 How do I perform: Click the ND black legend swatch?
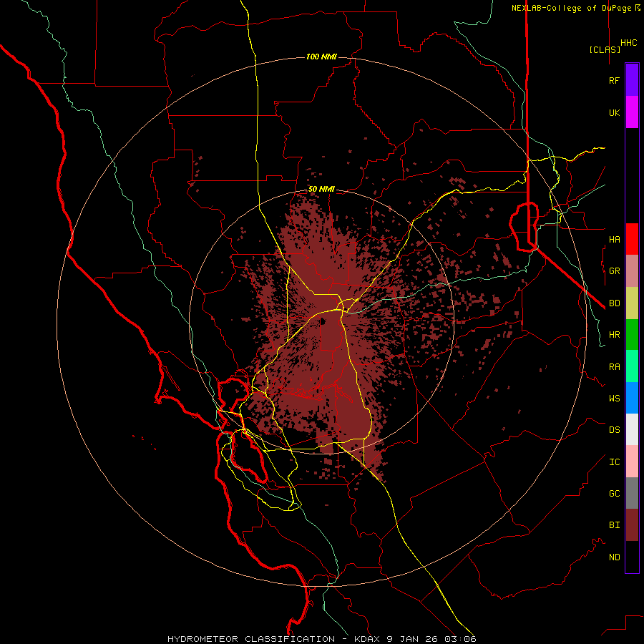(x=632, y=557)
